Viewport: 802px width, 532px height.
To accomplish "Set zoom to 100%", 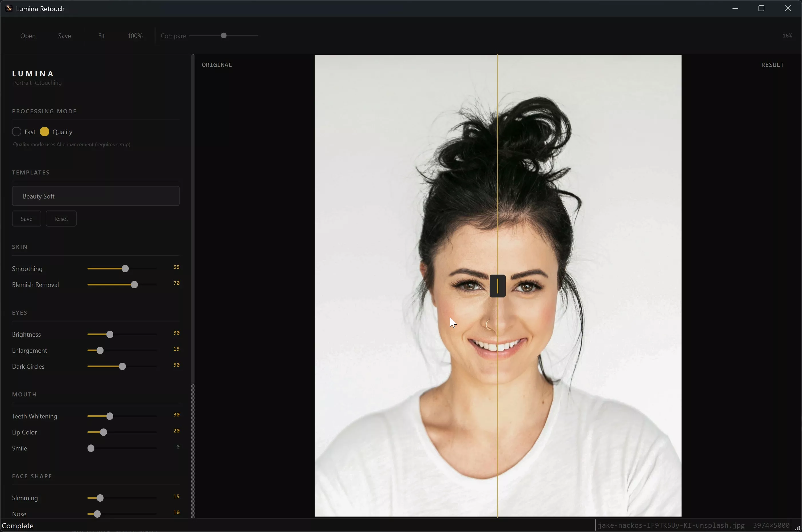I will click(x=135, y=36).
